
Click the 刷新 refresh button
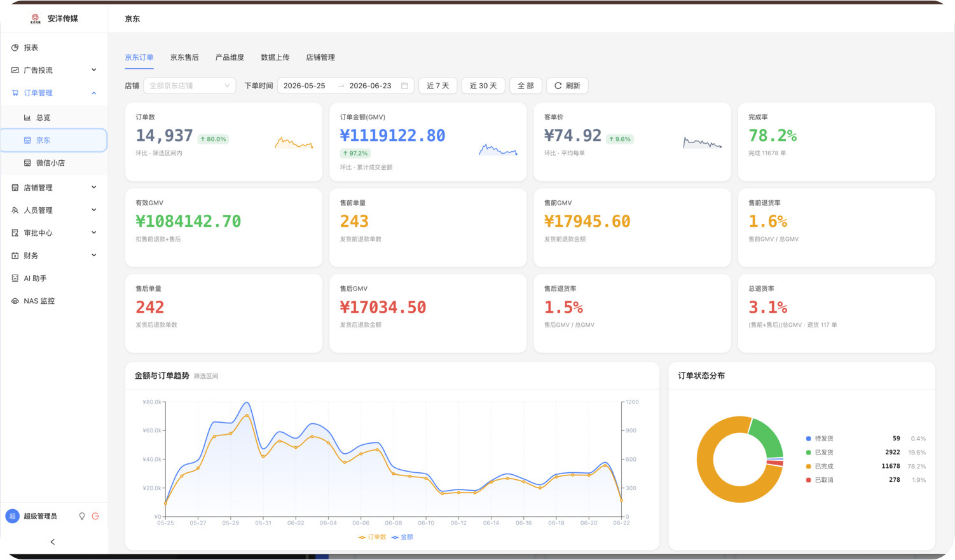coord(567,86)
